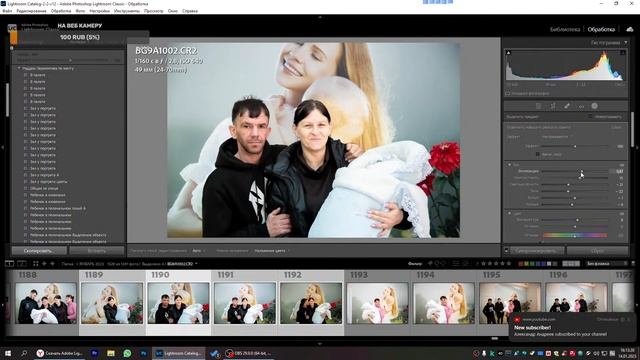Toggle shadow clipping indicator in histogram
The width and height of the screenshot is (640, 360).
click(509, 53)
